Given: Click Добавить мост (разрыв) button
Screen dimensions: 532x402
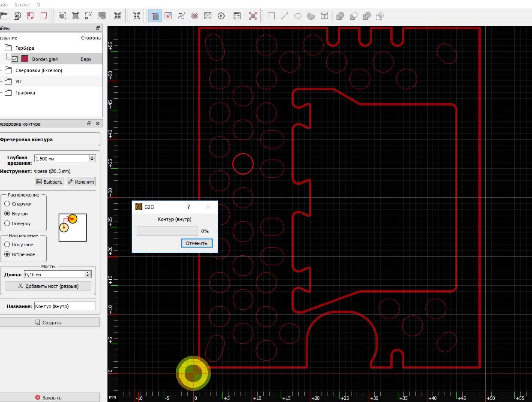Looking at the screenshot, I should 48,286.
